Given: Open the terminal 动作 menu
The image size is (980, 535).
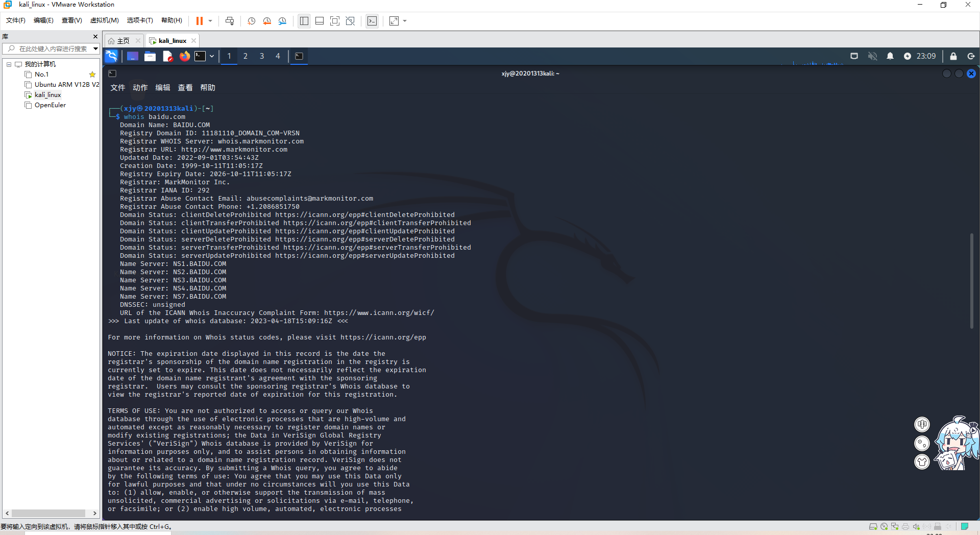Looking at the screenshot, I should point(140,88).
